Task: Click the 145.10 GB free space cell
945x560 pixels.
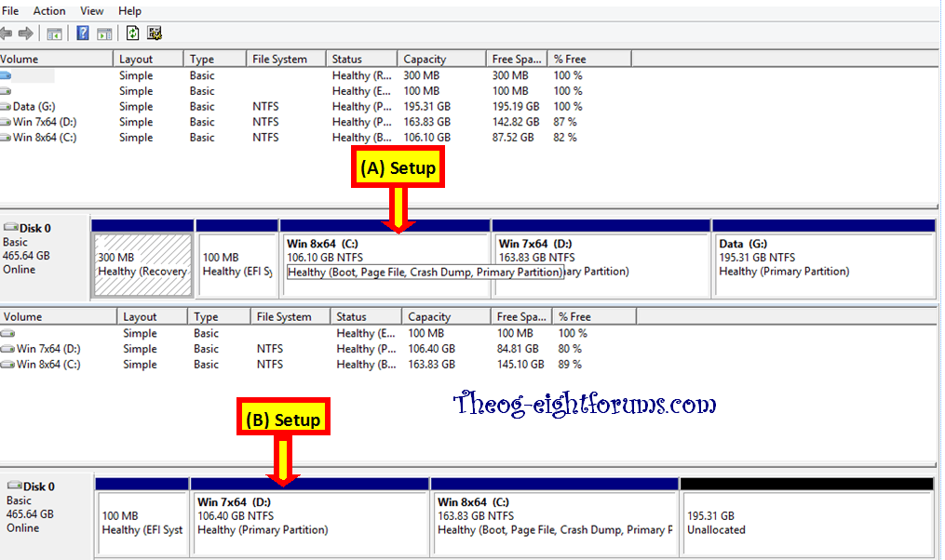Action: coord(520,365)
